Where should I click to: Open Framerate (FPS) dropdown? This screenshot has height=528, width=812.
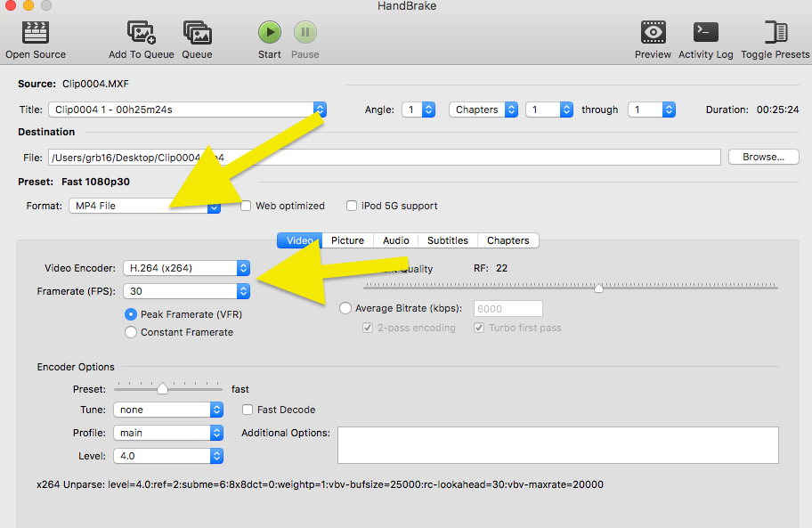tap(186, 291)
